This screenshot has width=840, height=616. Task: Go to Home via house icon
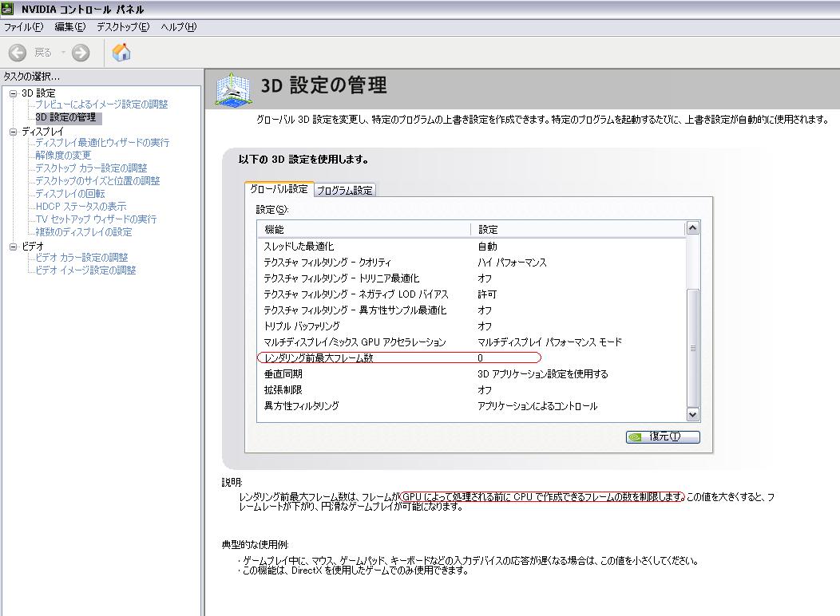[121, 52]
